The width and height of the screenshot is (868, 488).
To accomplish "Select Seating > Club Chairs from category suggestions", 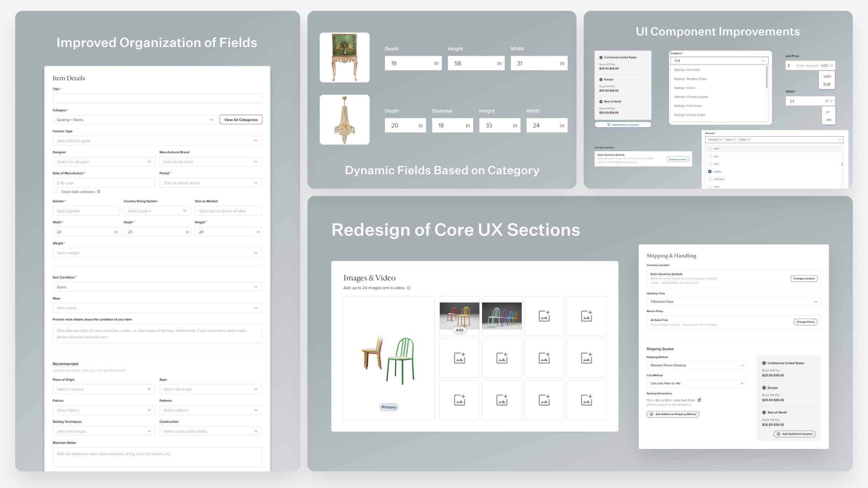I will (688, 106).
